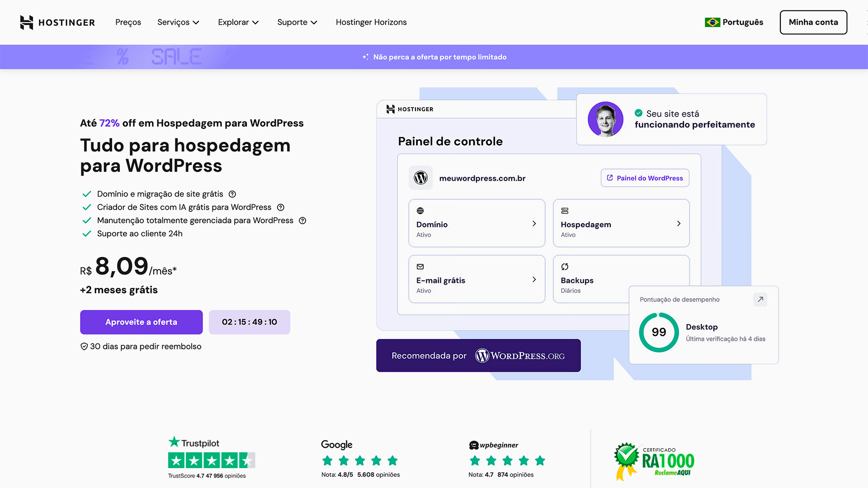The image size is (868, 488).
Task: Click the envelope icon on E-mail grátis card
Action: 420,267
